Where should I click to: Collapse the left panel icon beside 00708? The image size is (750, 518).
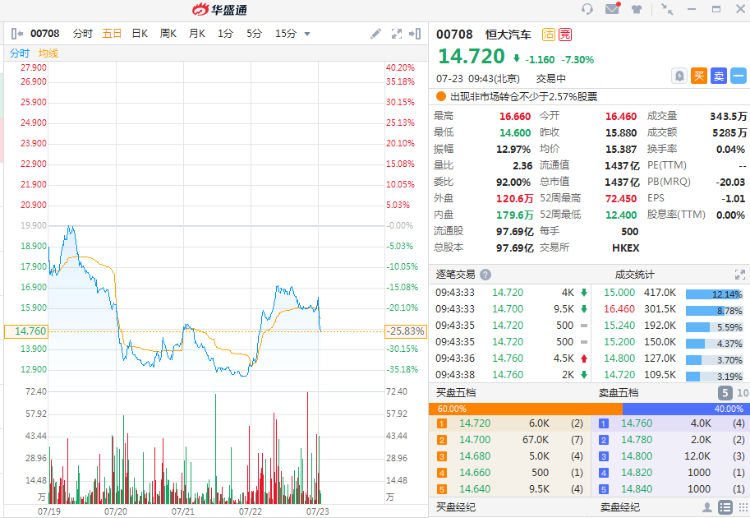coord(17,33)
